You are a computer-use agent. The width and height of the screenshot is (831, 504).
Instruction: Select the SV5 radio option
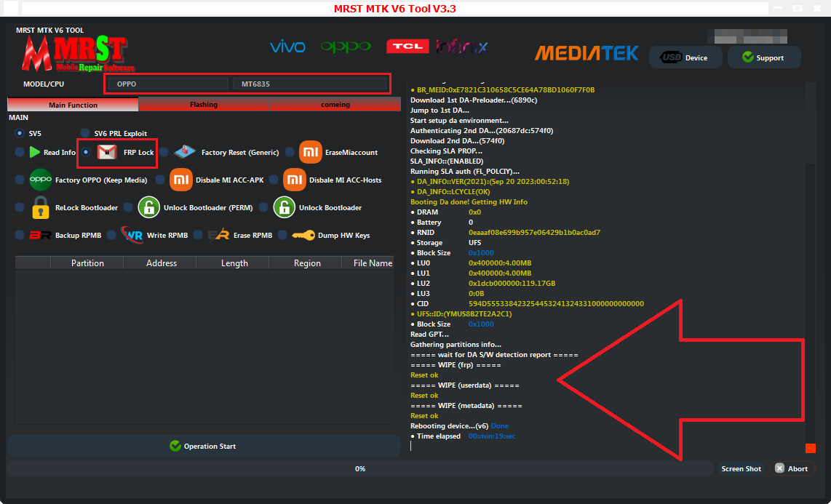coord(20,133)
